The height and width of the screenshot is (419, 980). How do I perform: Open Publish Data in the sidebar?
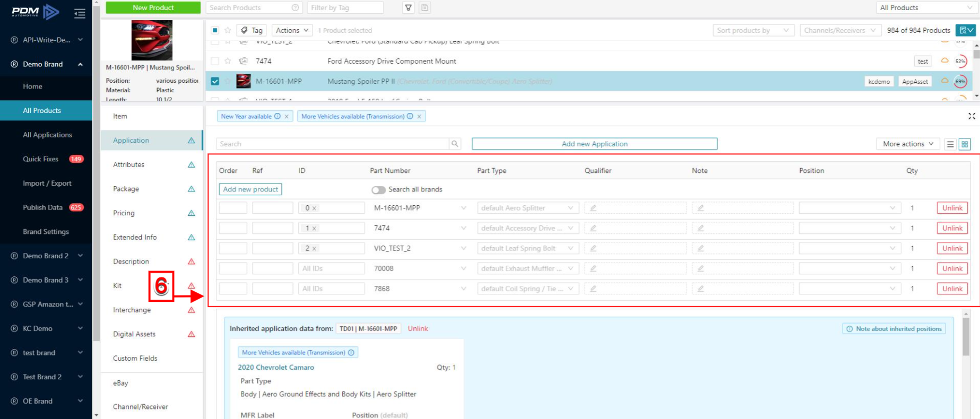42,207
